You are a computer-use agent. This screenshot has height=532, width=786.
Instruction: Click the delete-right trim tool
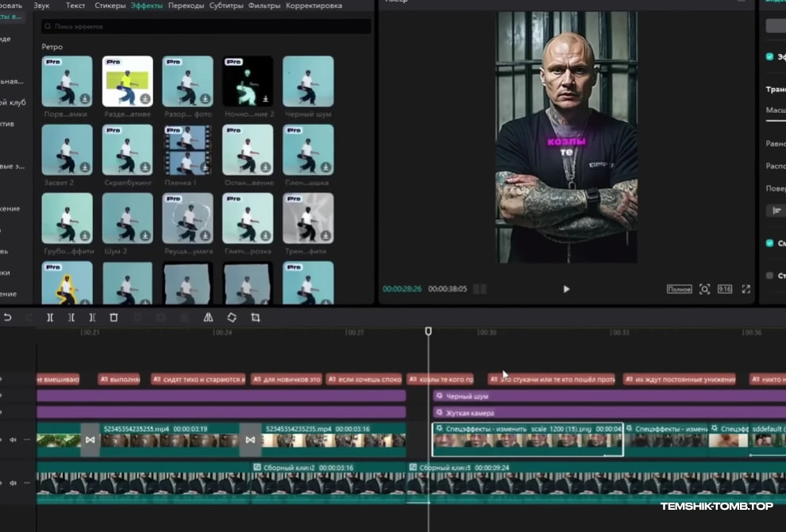coord(92,318)
